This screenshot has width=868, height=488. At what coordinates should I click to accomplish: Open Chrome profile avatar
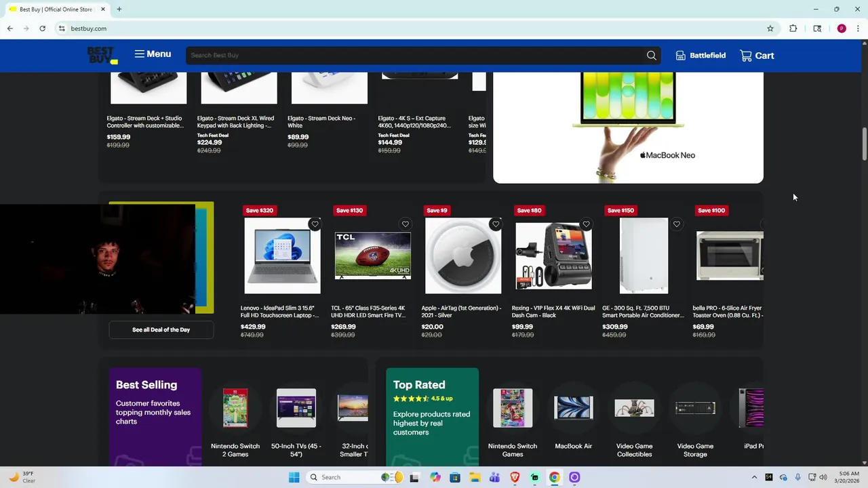pyautogui.click(x=842, y=28)
